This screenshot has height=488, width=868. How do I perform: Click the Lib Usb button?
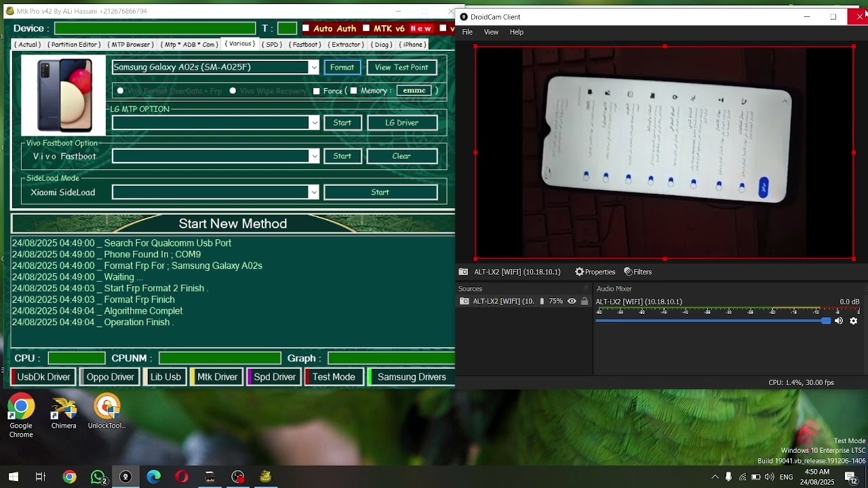tap(165, 377)
